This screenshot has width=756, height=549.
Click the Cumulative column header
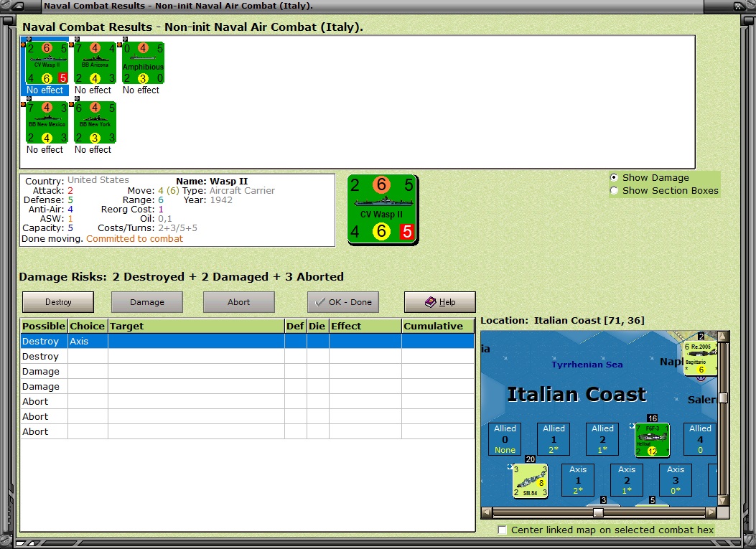(x=438, y=327)
